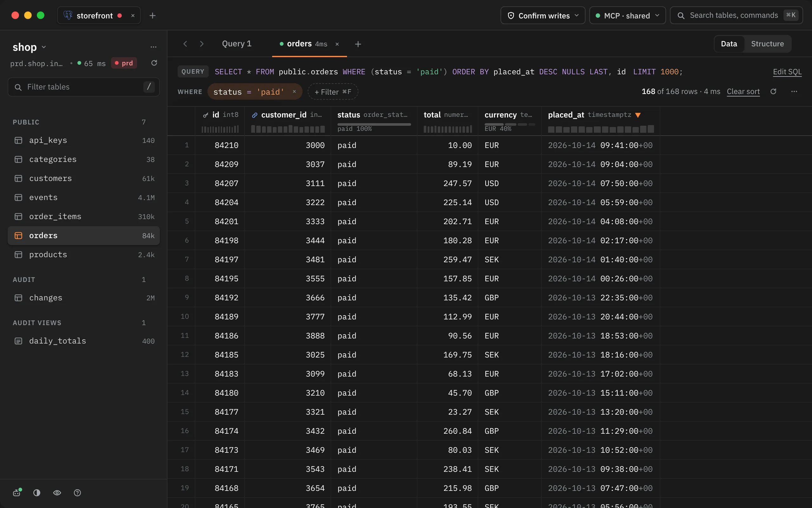Refresh the connection next to prd badge

[x=154, y=63]
